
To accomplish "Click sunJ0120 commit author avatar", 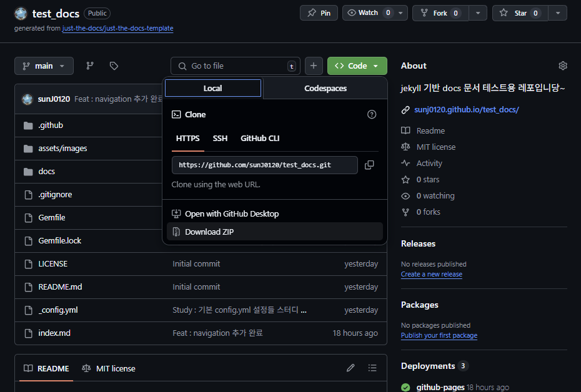I will [27, 99].
